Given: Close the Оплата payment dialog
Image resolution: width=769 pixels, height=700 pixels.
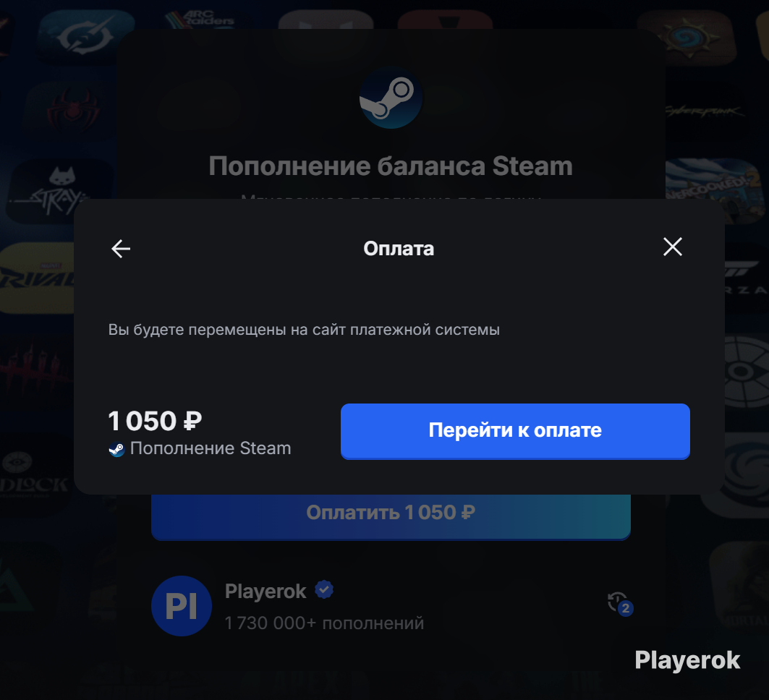Looking at the screenshot, I should tap(672, 247).
